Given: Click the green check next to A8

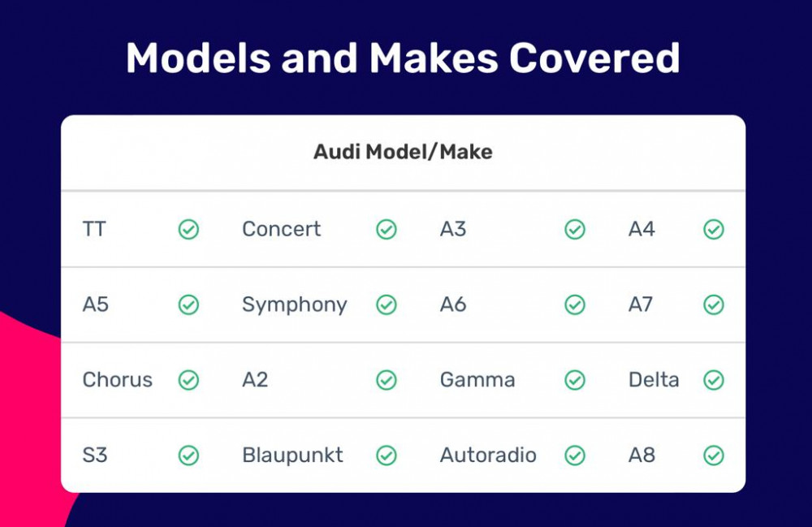Looking at the screenshot, I should 714,456.
